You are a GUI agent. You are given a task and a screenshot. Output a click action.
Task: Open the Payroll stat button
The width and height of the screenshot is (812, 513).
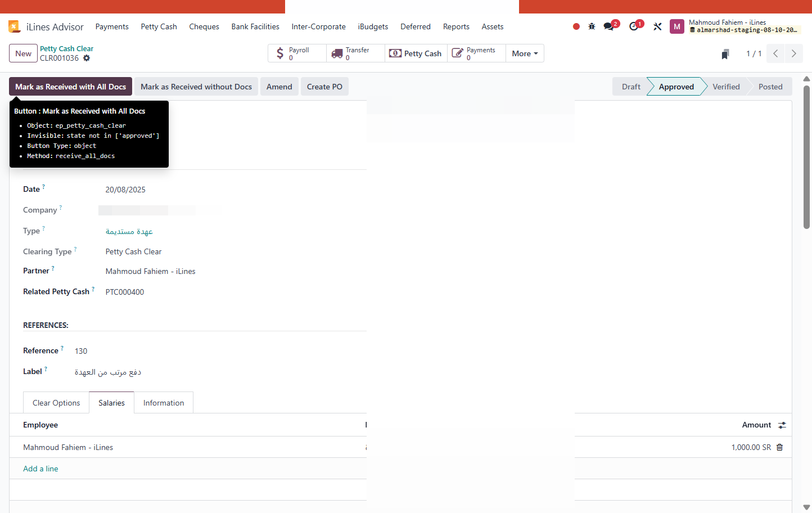click(x=297, y=53)
